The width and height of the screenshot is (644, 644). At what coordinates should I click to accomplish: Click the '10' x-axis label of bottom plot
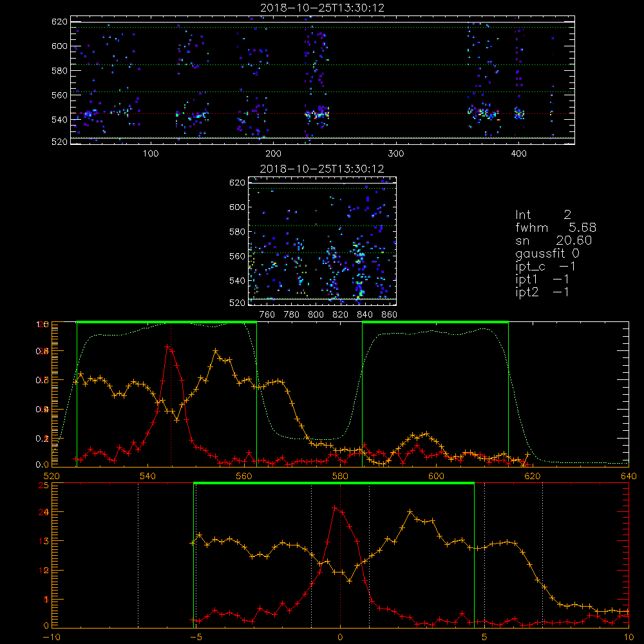tap(629, 638)
